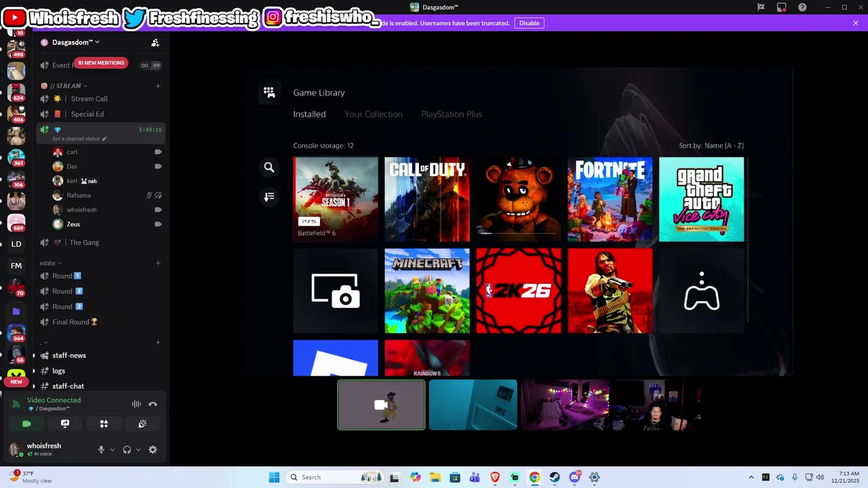Switch to PlayStation Plus tab

pyautogui.click(x=452, y=114)
